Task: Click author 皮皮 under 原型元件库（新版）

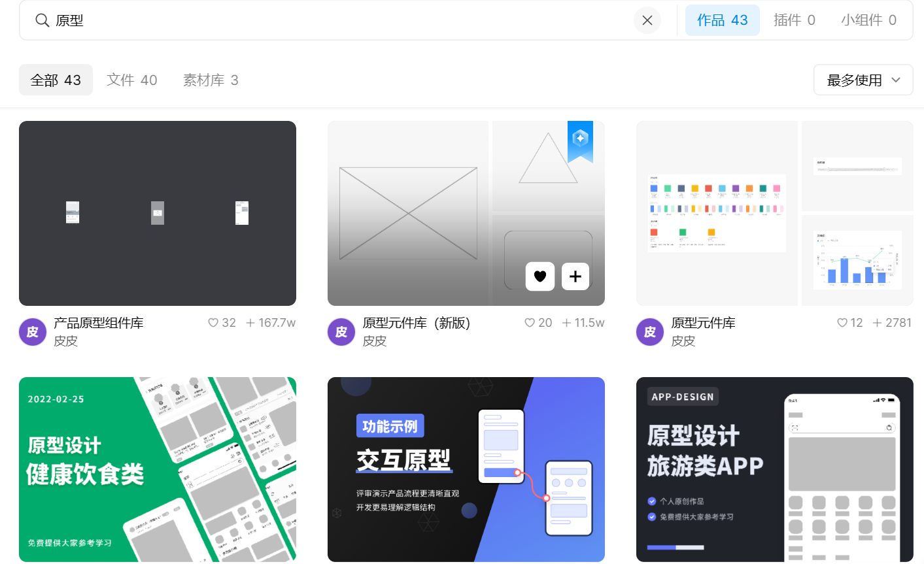Action: pyautogui.click(x=374, y=341)
